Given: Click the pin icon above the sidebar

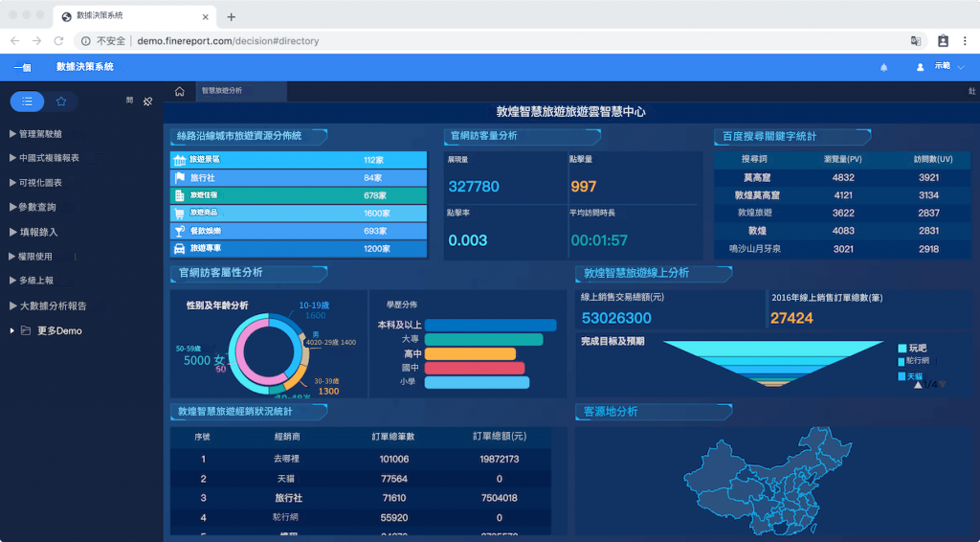Looking at the screenshot, I should [x=147, y=102].
